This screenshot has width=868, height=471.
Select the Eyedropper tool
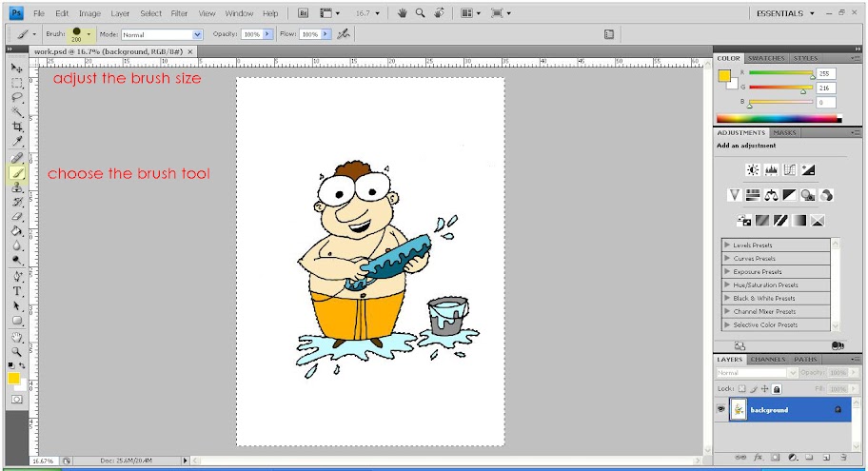(x=17, y=141)
